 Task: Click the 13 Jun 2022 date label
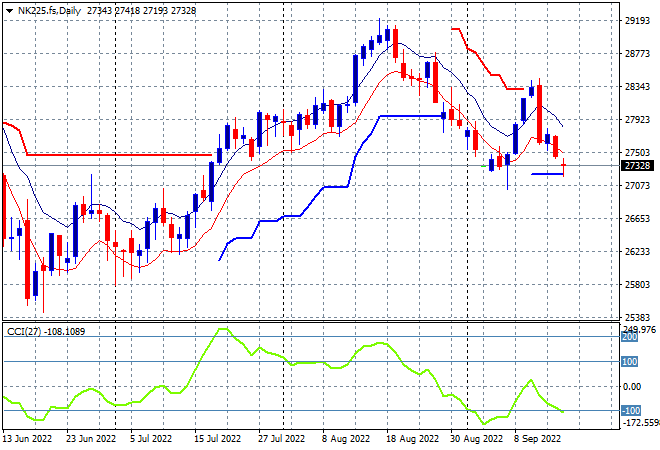click(27, 439)
